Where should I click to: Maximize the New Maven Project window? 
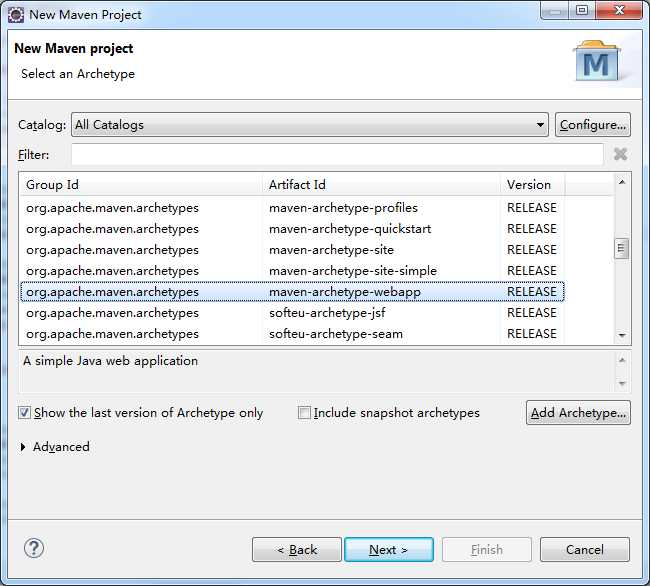582,10
